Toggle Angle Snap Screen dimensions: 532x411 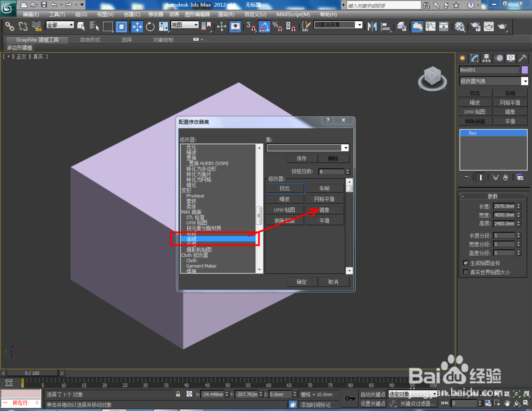(264, 27)
